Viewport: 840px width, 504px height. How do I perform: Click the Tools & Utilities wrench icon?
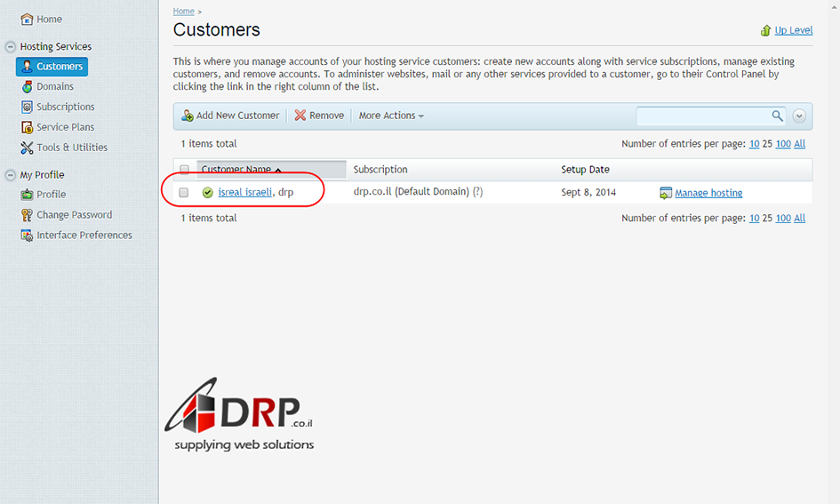tap(28, 148)
